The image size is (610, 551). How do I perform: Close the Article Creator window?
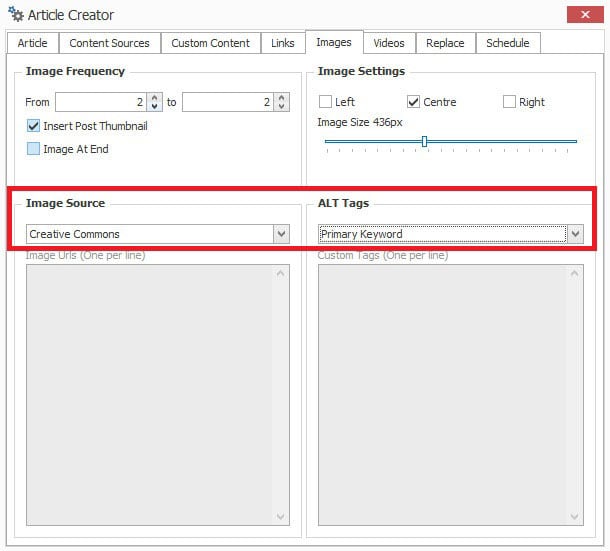pos(585,15)
